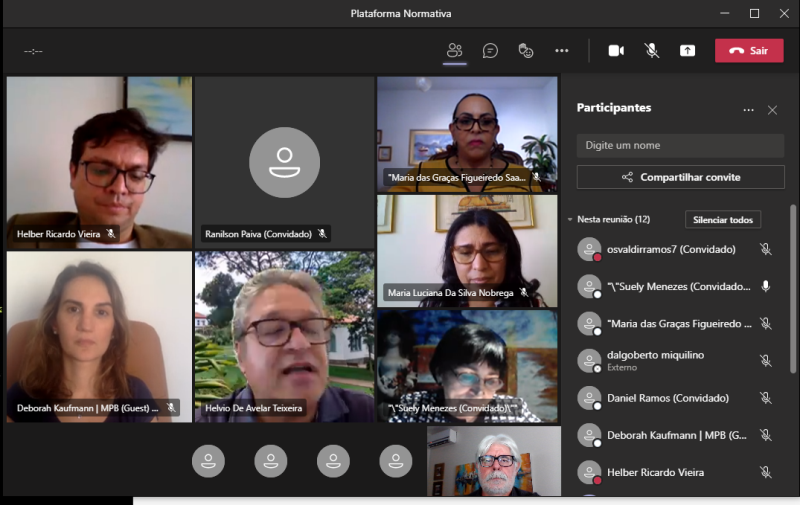Click muted mic beside Helber Ricardo Vieira list entry
The image size is (800, 505).
point(765,472)
